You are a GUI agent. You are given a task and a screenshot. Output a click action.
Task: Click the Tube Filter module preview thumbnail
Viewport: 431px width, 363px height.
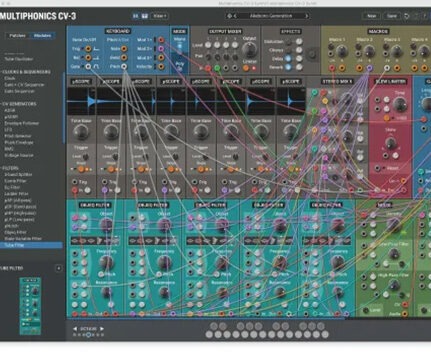point(30,306)
